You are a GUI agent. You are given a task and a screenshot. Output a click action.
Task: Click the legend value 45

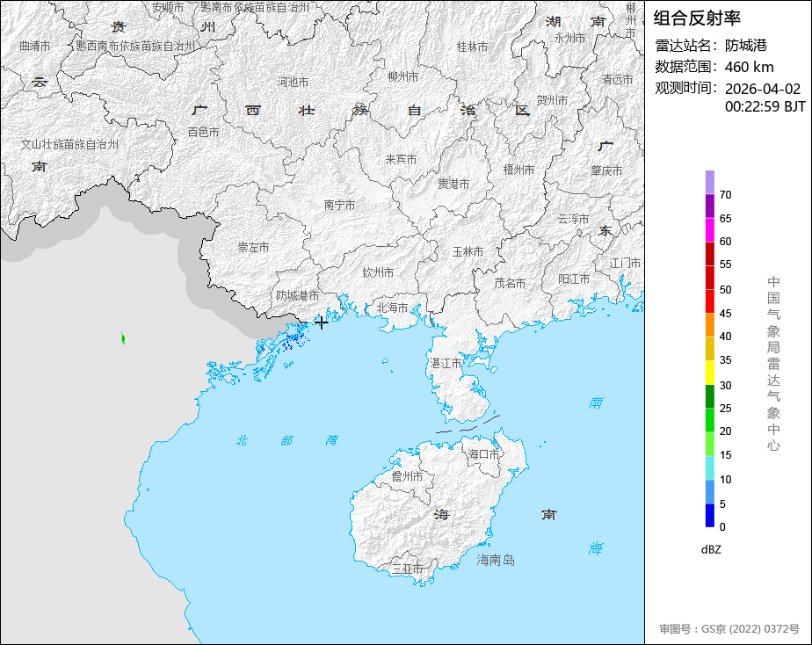coord(726,314)
